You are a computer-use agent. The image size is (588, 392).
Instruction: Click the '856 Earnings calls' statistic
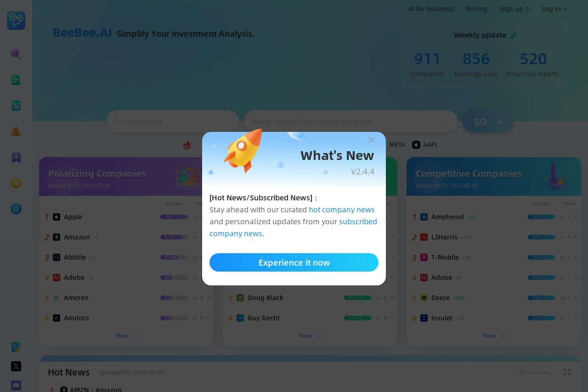(x=476, y=64)
